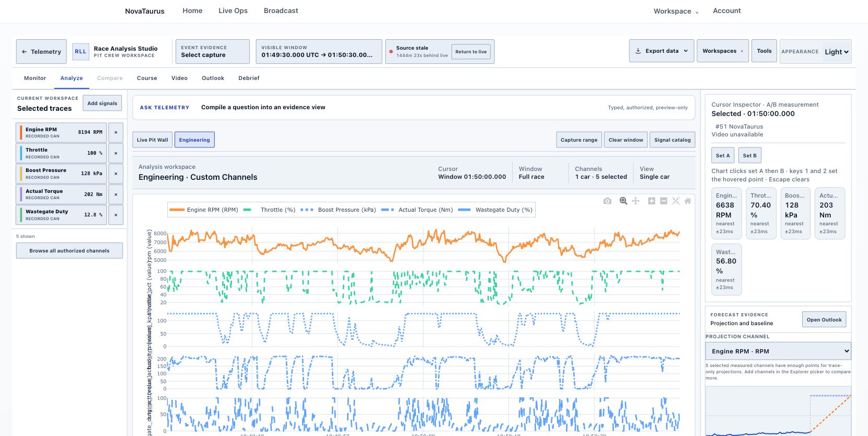Open the Visible Window time range
Viewport: 868px width, 436px height.
[319, 52]
